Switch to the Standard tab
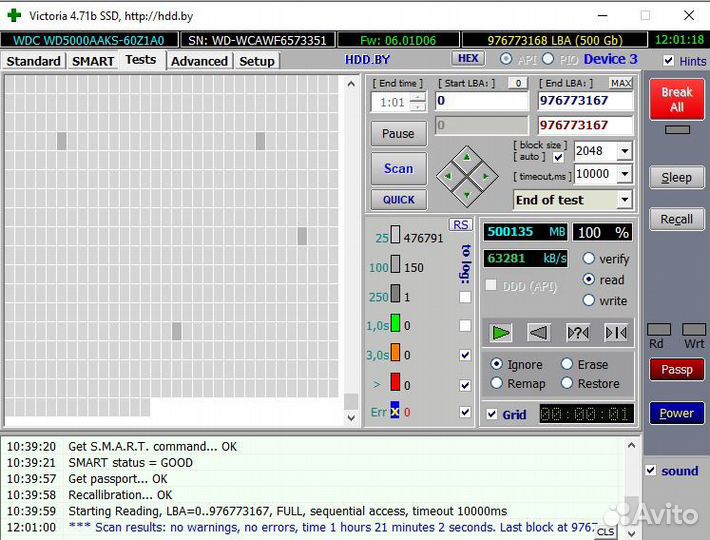710x540 pixels. (x=34, y=61)
